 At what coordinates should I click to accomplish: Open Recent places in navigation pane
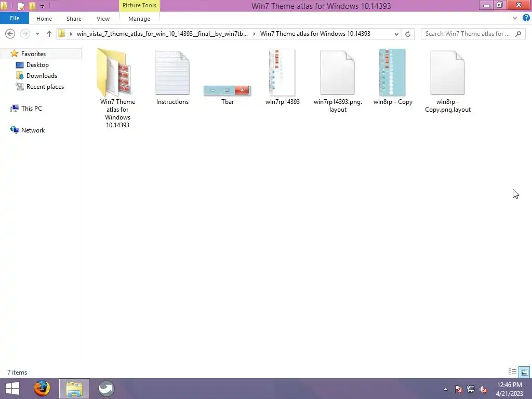coord(45,87)
